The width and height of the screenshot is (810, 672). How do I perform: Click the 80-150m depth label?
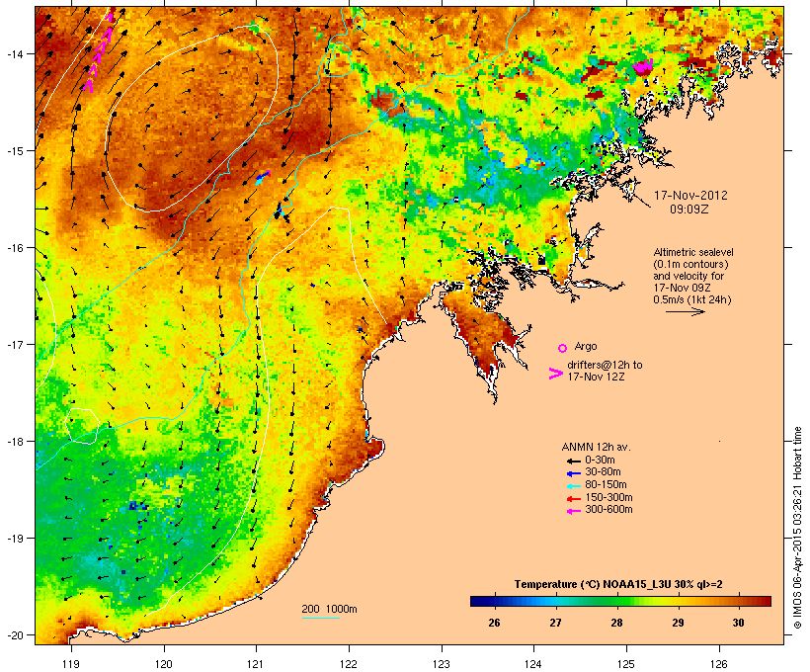606,485
